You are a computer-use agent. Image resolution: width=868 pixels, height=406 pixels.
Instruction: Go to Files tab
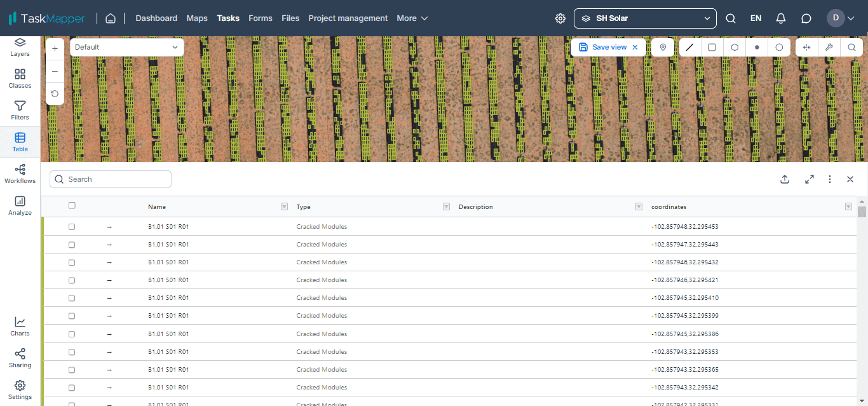[290, 18]
